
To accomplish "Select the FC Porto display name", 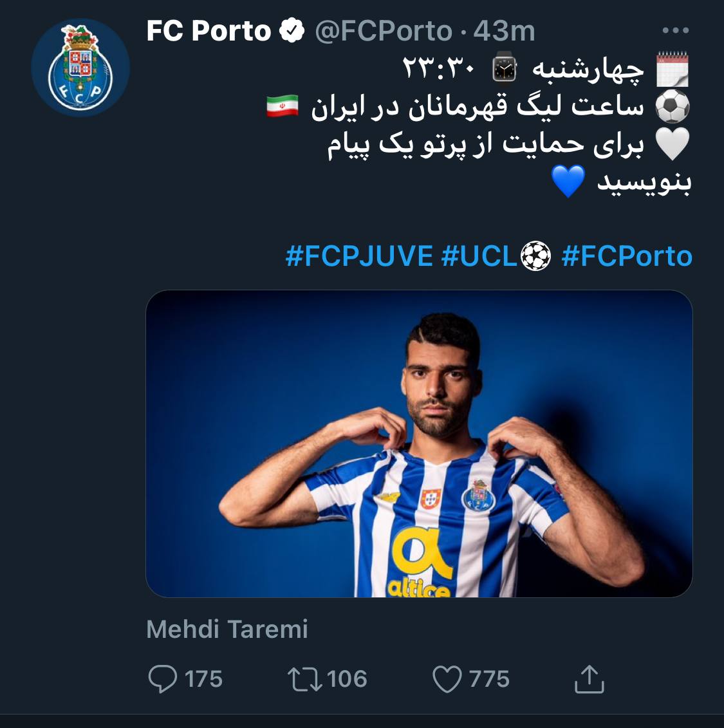I will (209, 31).
